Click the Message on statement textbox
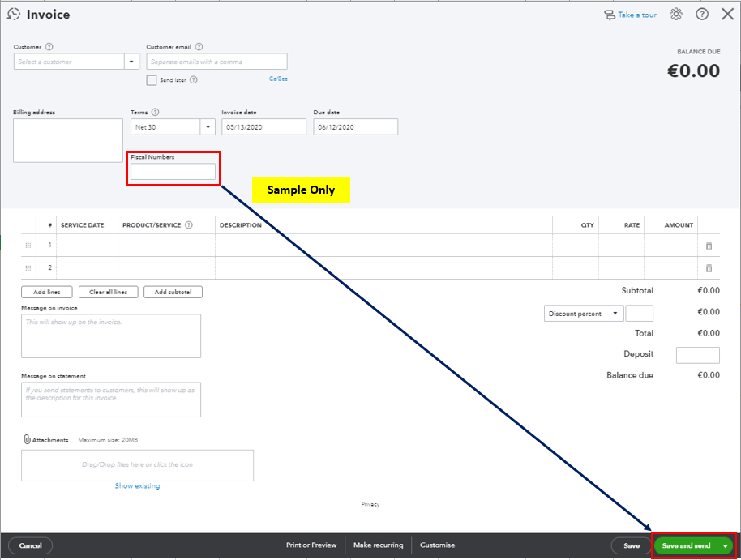This screenshot has width=741, height=560. point(111,400)
